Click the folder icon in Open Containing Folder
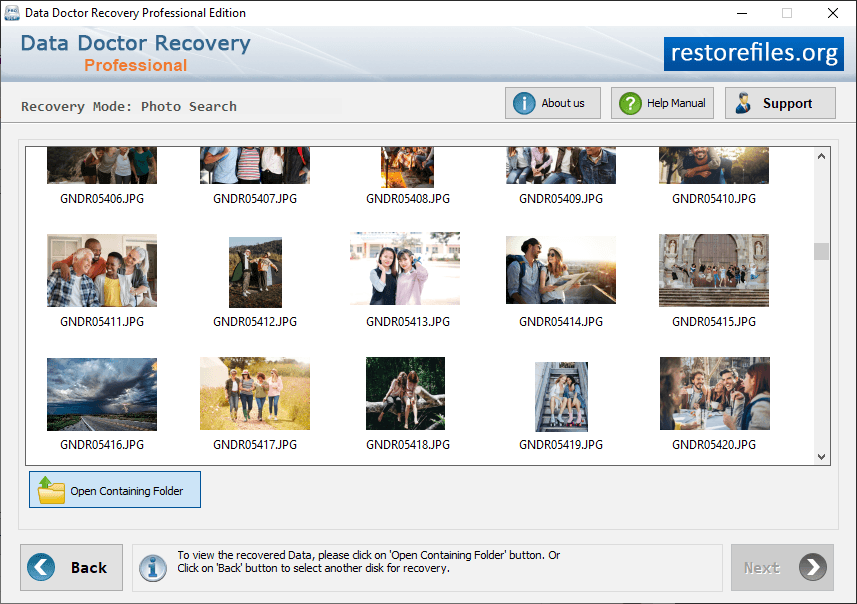This screenshot has height=604, width=857. (x=51, y=490)
